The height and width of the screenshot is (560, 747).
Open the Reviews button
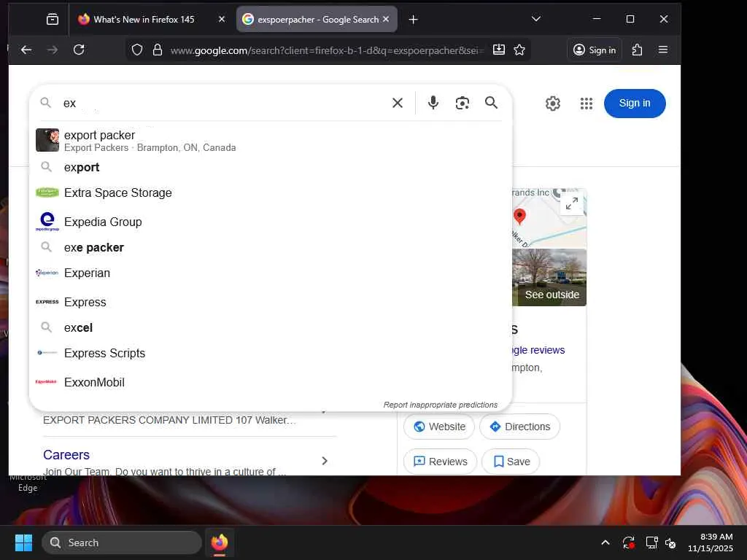click(440, 462)
